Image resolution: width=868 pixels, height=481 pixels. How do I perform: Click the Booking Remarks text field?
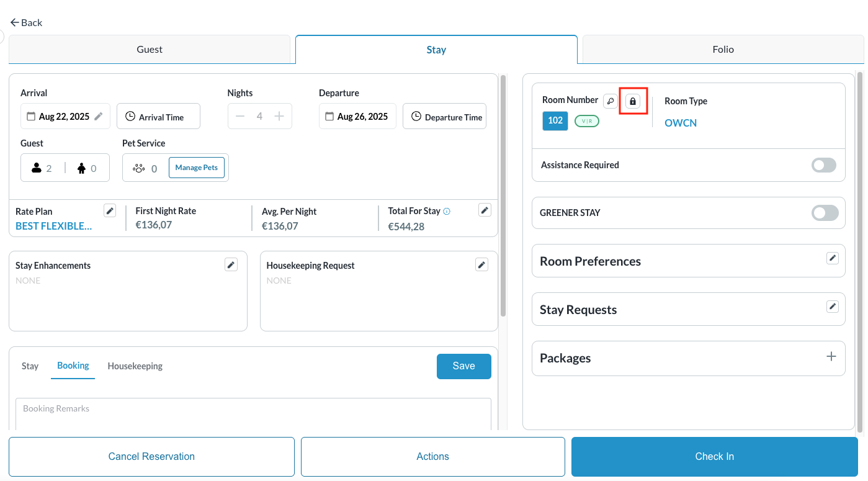click(x=253, y=413)
